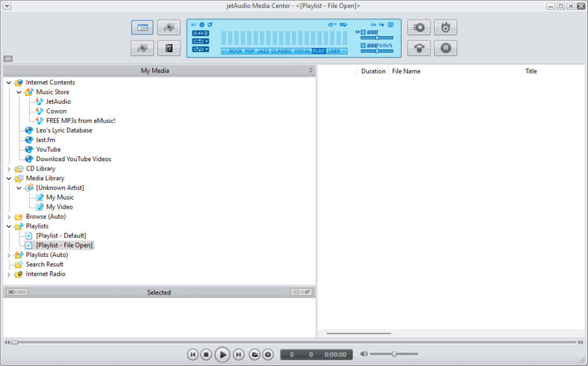This screenshot has width=588, height=366.
Task: Adjust the BBE level slider
Action: [x=377, y=38]
